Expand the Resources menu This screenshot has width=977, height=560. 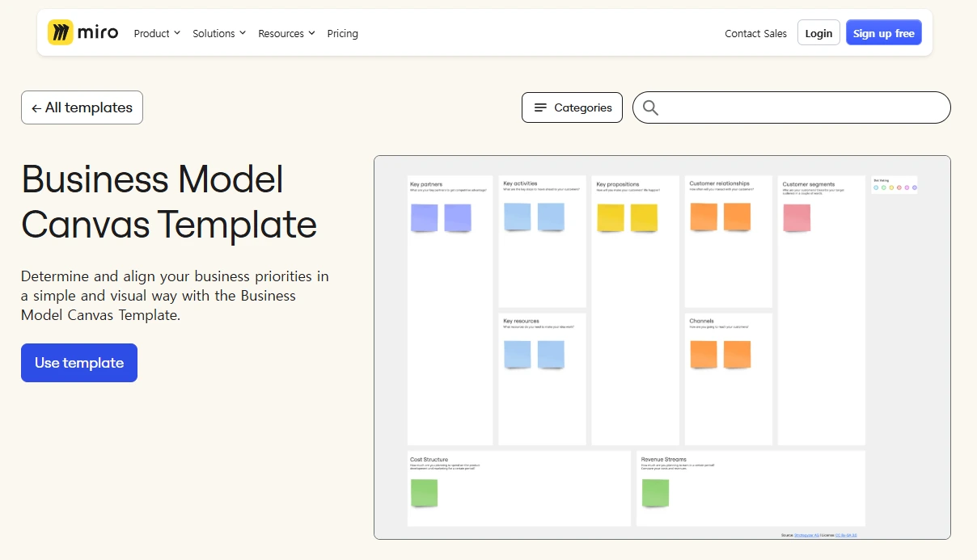tap(286, 33)
